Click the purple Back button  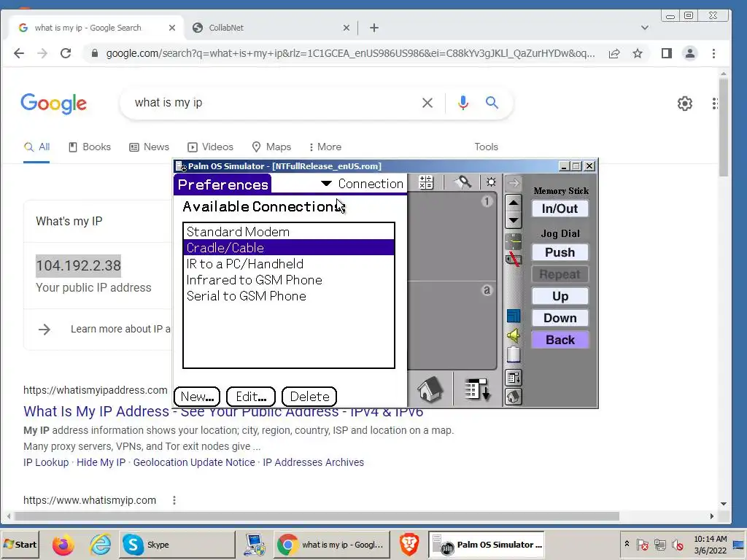point(560,340)
